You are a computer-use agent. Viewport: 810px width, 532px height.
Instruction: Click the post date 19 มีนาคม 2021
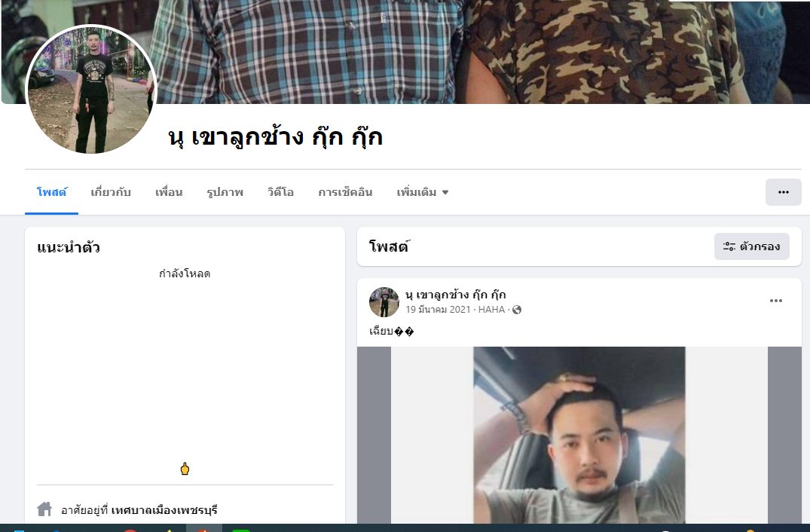point(438,310)
